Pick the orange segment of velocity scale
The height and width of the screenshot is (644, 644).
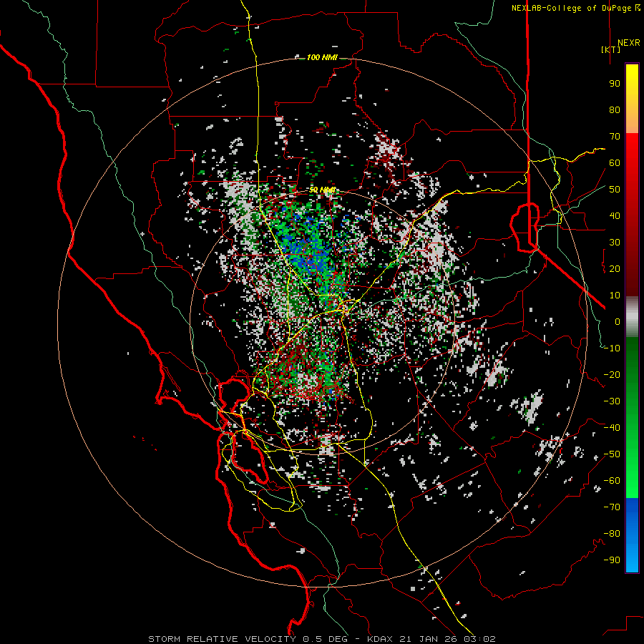[632, 119]
